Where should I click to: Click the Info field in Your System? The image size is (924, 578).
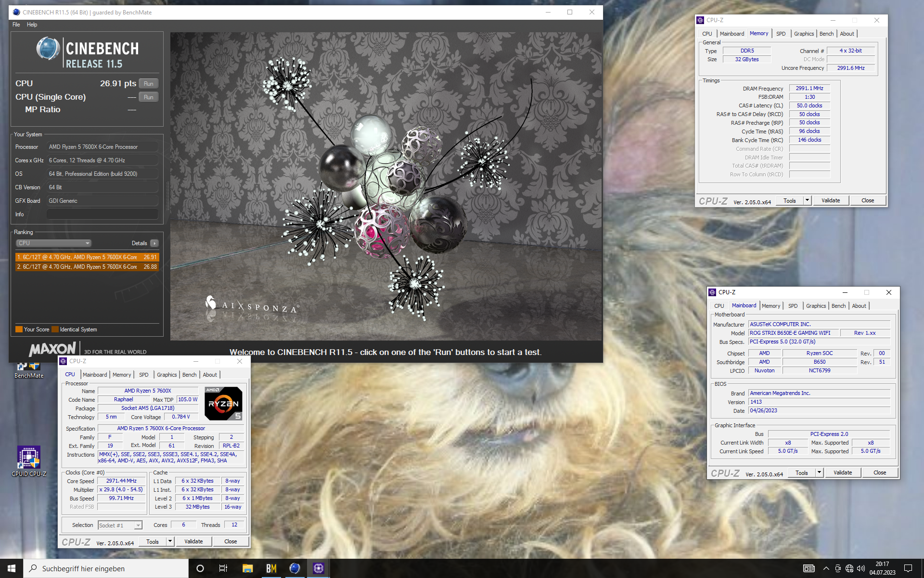click(102, 214)
